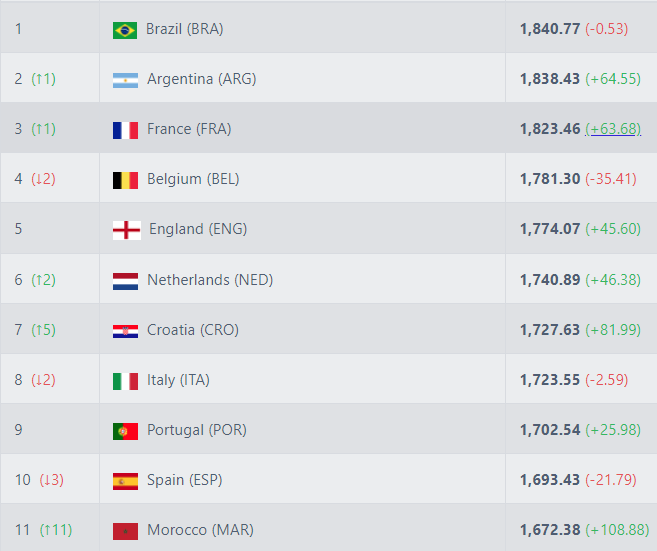Click Spain's down 3 rank change indicator
The height and width of the screenshot is (551, 657).
tap(51, 480)
